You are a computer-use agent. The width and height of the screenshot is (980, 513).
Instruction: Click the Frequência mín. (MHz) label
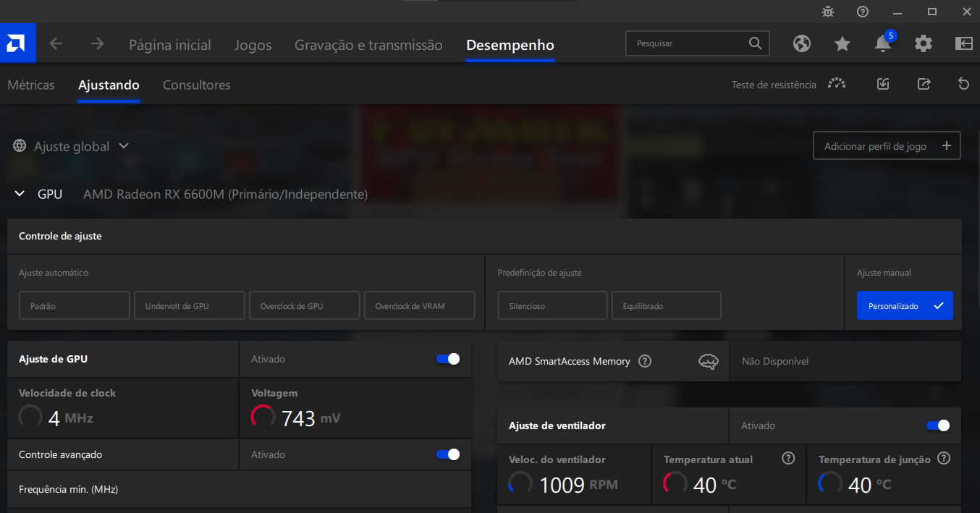point(68,489)
